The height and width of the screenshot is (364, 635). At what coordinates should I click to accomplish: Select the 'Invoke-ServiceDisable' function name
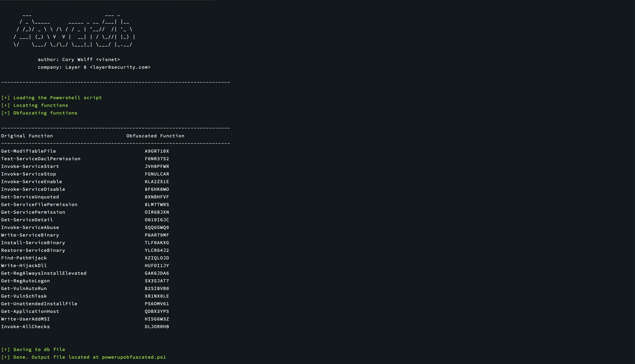(x=33, y=189)
